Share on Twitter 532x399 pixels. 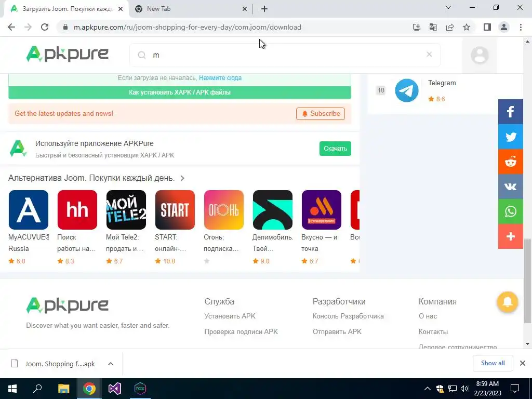click(510, 137)
